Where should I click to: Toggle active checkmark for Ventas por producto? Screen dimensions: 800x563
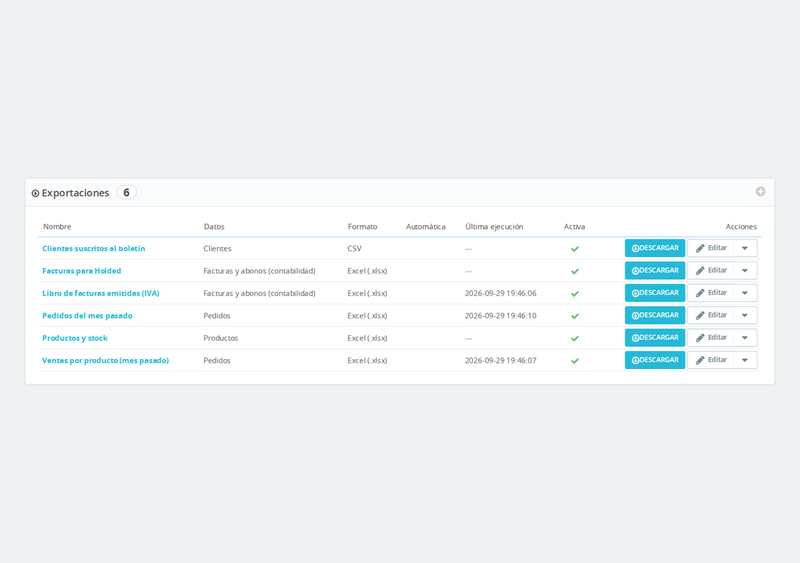coord(574,361)
